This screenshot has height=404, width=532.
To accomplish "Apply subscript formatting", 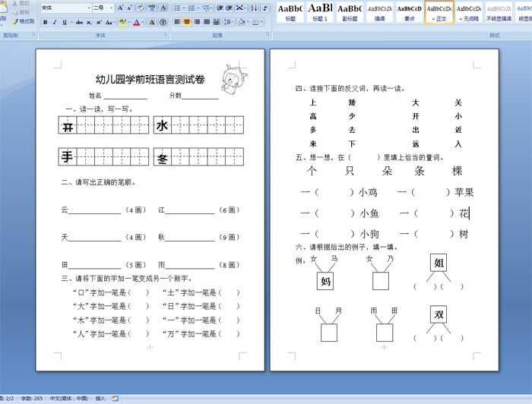I will pyautogui.click(x=89, y=22).
